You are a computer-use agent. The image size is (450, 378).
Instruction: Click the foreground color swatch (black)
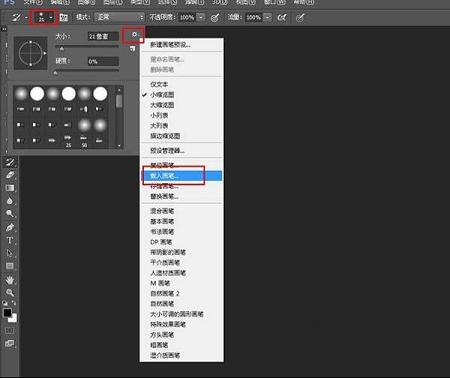(x=7, y=313)
